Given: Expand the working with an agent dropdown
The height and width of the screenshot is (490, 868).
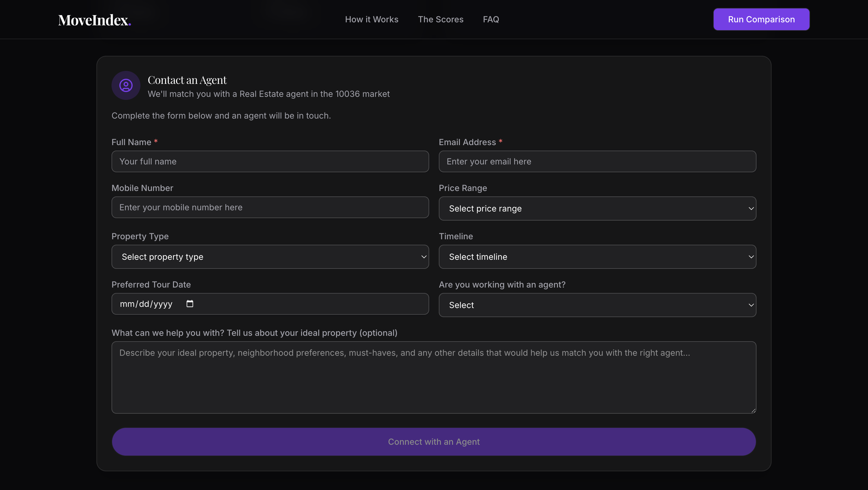Looking at the screenshot, I should tap(596, 305).
